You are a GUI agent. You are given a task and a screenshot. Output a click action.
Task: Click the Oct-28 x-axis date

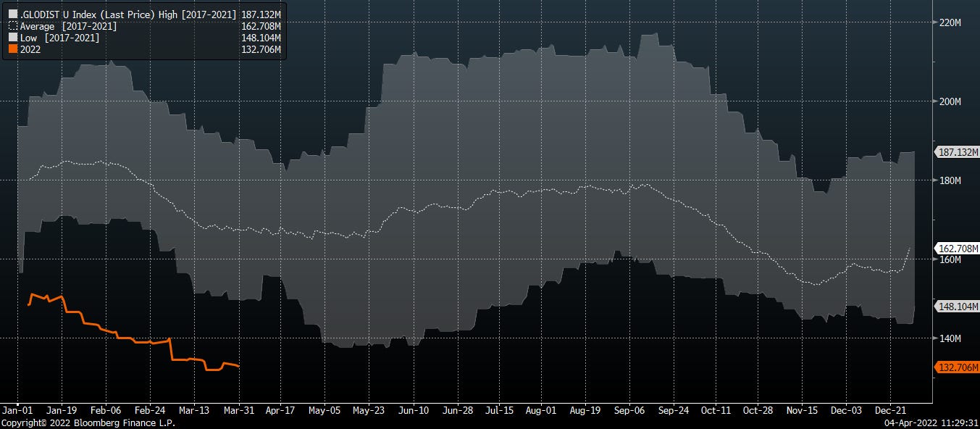pyautogui.click(x=758, y=411)
